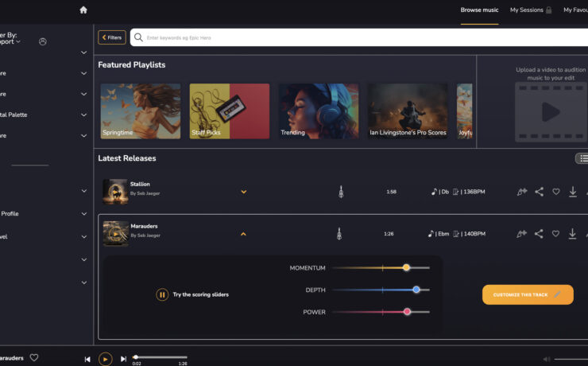588x366 pixels.
Task: Click the instrument icon on Stallion row
Action: tap(341, 192)
